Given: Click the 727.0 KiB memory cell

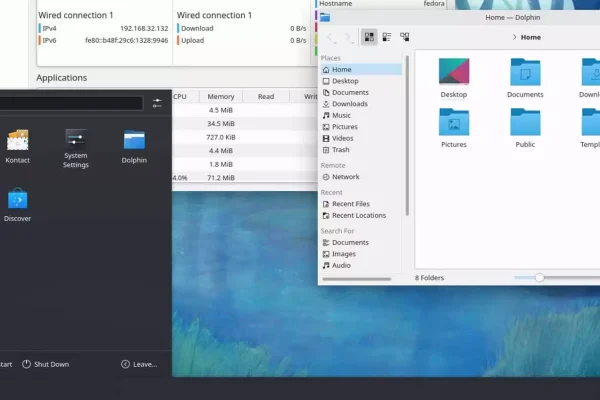Looking at the screenshot, I should click(x=221, y=137).
